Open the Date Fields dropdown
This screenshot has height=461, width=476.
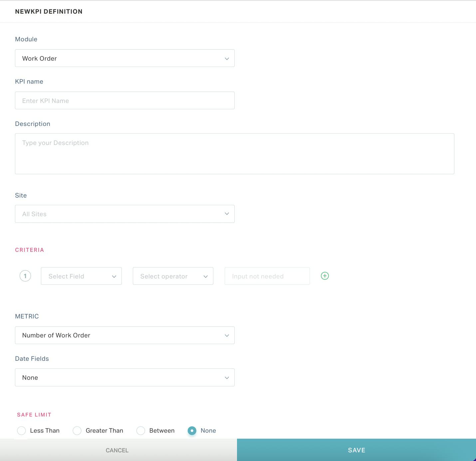point(125,377)
